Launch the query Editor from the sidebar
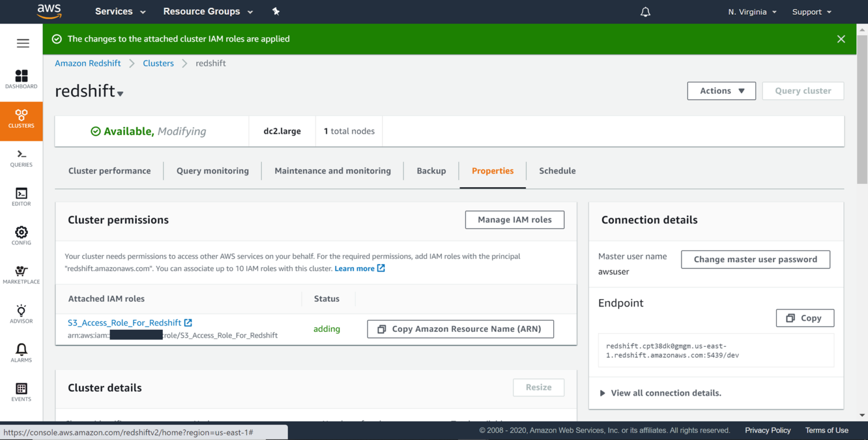Image resolution: width=868 pixels, height=440 pixels. pos(21,197)
